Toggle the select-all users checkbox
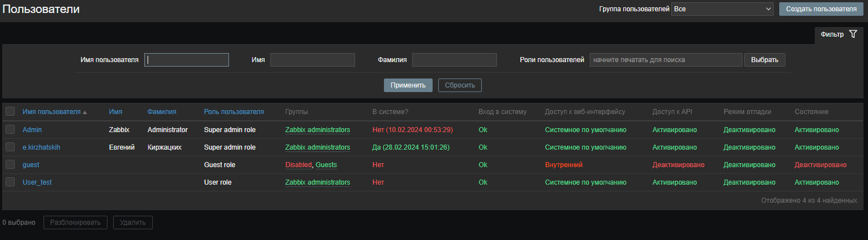The height and width of the screenshot is (240, 868). [x=10, y=112]
